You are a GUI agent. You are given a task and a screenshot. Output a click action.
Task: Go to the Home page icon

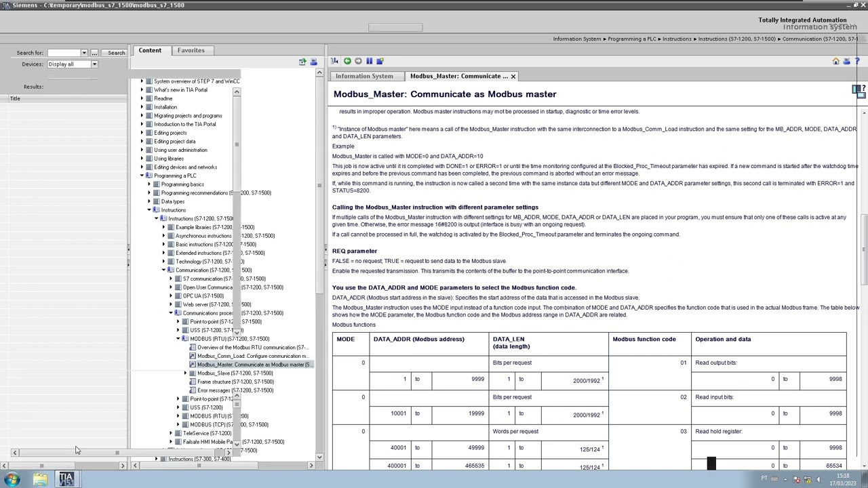[835, 61]
